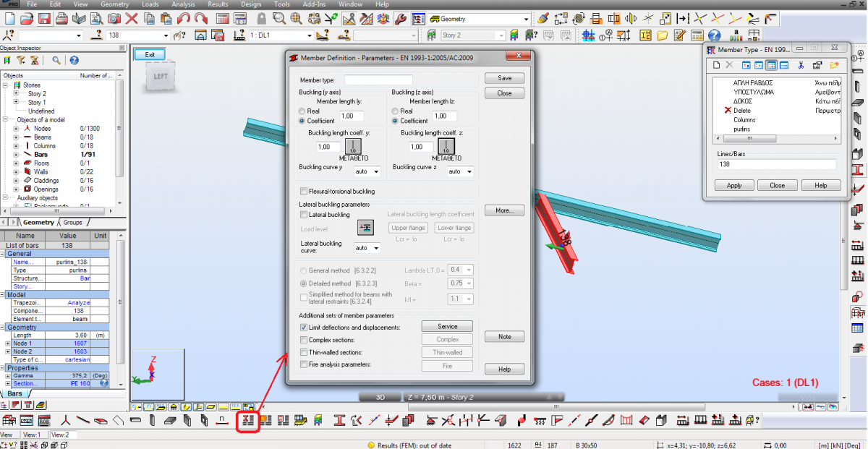Screen dimensions: 868x449
Task: Click Save in Member Definition dialog
Action: pos(504,78)
